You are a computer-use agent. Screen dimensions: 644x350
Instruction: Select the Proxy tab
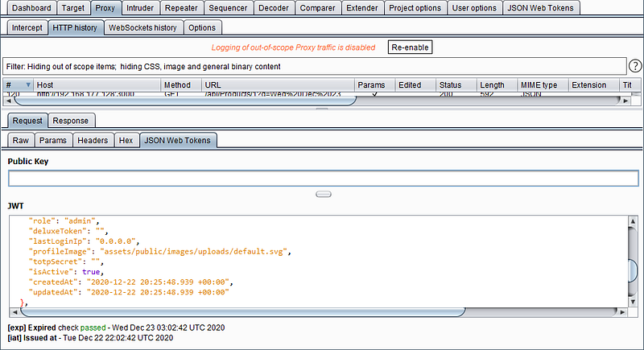105,8
